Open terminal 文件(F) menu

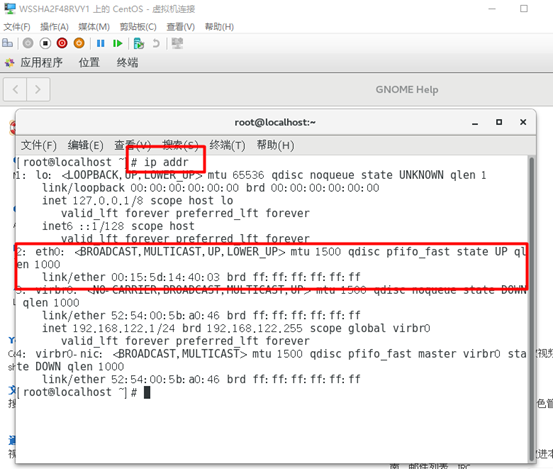39,145
